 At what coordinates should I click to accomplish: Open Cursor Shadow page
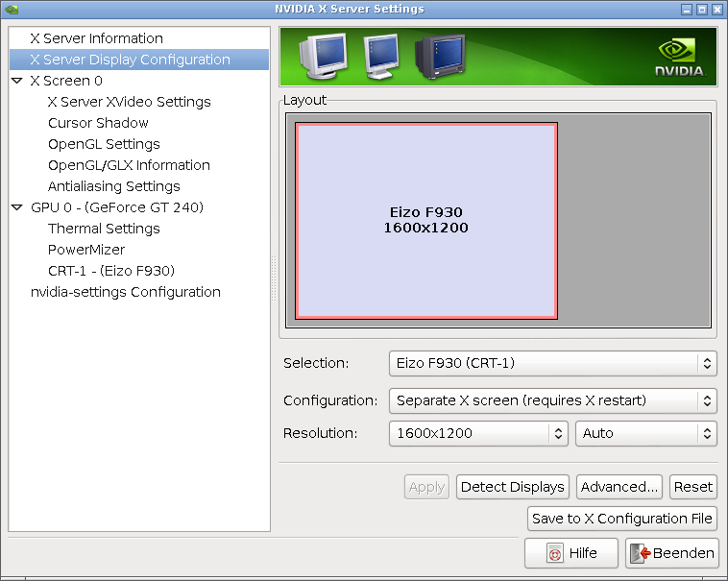click(x=98, y=123)
